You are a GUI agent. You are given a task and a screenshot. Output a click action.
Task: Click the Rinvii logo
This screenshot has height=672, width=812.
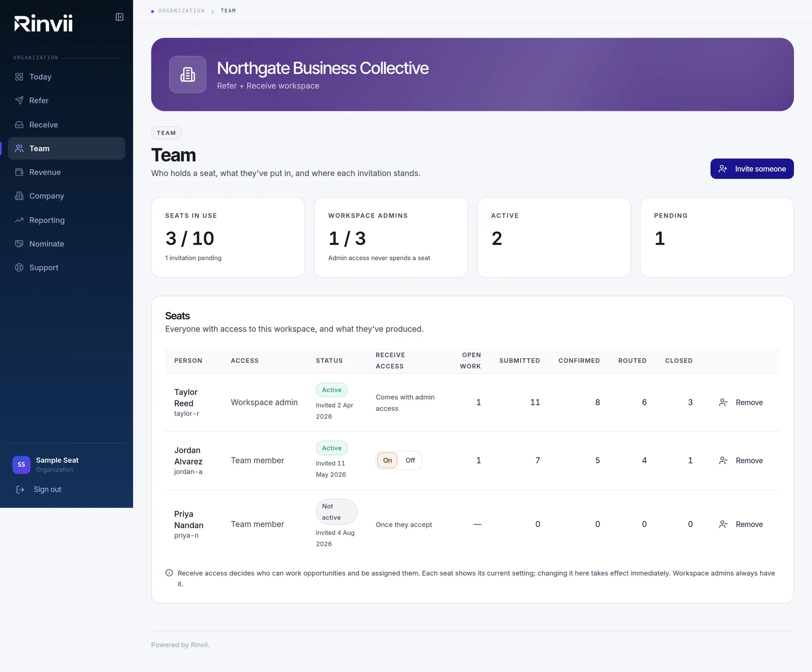click(43, 23)
